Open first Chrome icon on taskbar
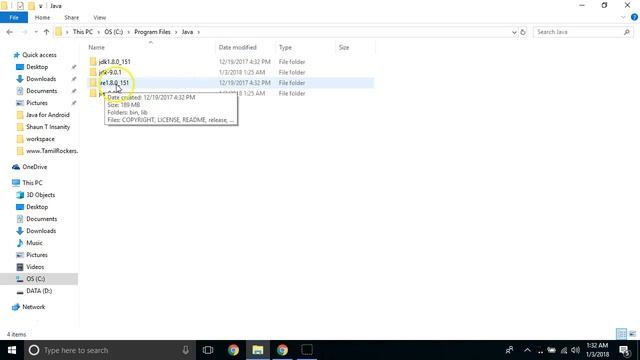Image resolution: width=640 pixels, height=360 pixels. point(233,350)
